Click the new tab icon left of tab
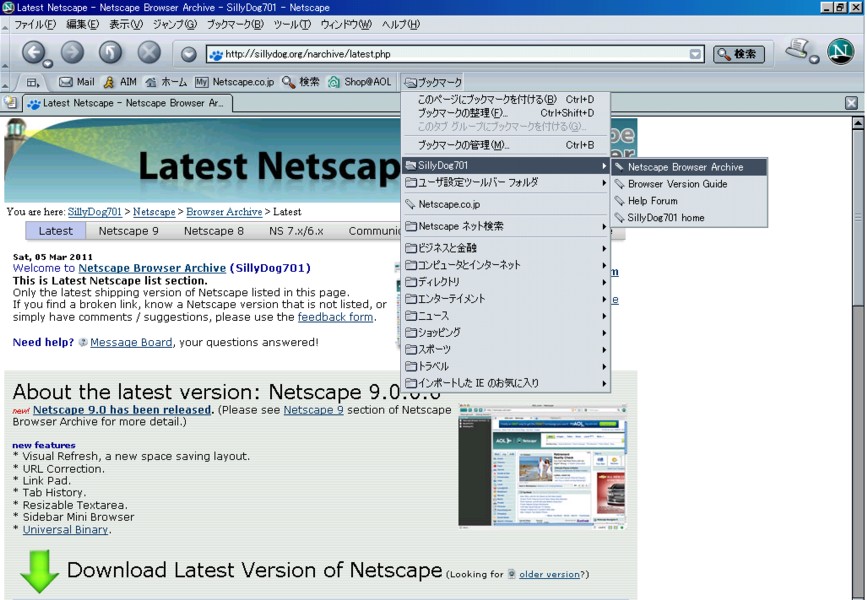Screen dimensions: 867x600 [x=10, y=102]
